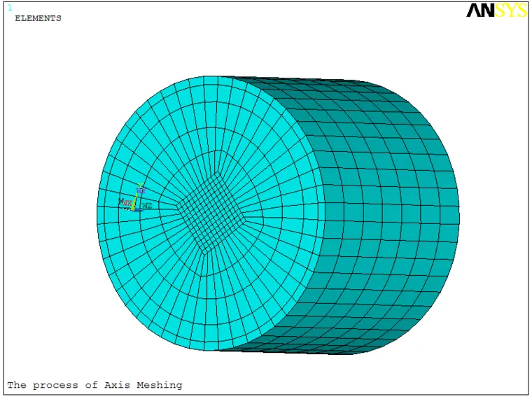Pick the center of the fine square mesh core
532x399 pixels.
point(211,212)
